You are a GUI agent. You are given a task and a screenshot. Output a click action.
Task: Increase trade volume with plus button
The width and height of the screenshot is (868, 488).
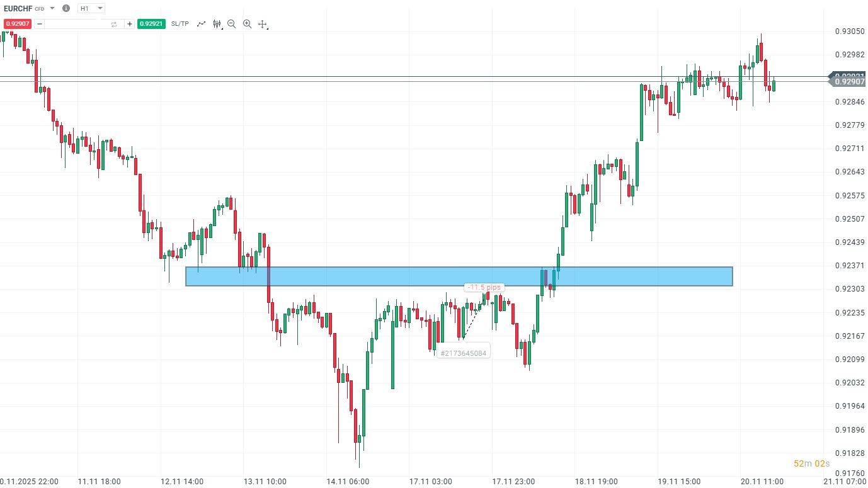pos(130,24)
